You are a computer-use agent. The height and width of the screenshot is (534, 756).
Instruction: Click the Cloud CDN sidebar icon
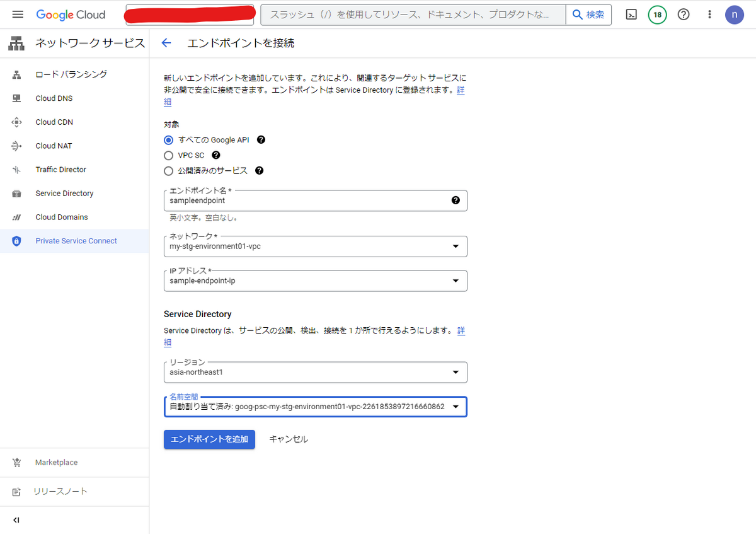16,122
